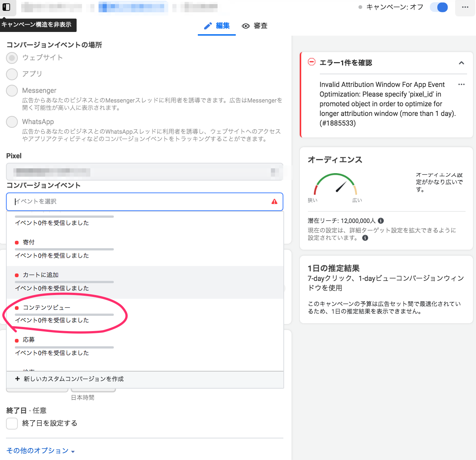Screen dimensions: 476x460
Task: Switch to the 編集 tab
Action: pyautogui.click(x=217, y=26)
